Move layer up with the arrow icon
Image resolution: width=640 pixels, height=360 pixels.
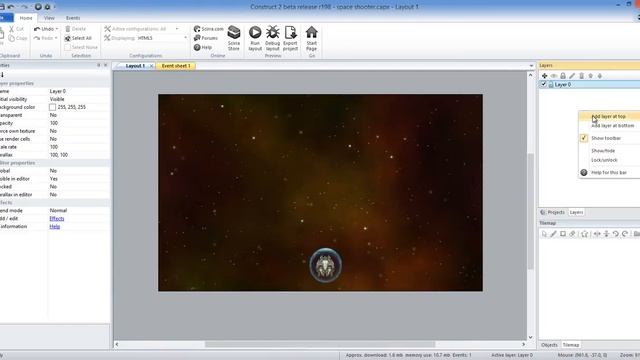pyautogui.click(x=591, y=76)
